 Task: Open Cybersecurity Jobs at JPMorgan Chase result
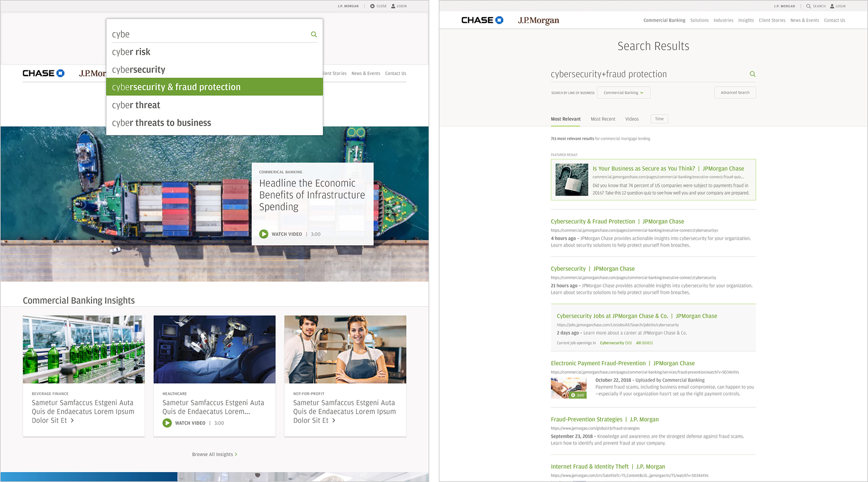(x=637, y=316)
